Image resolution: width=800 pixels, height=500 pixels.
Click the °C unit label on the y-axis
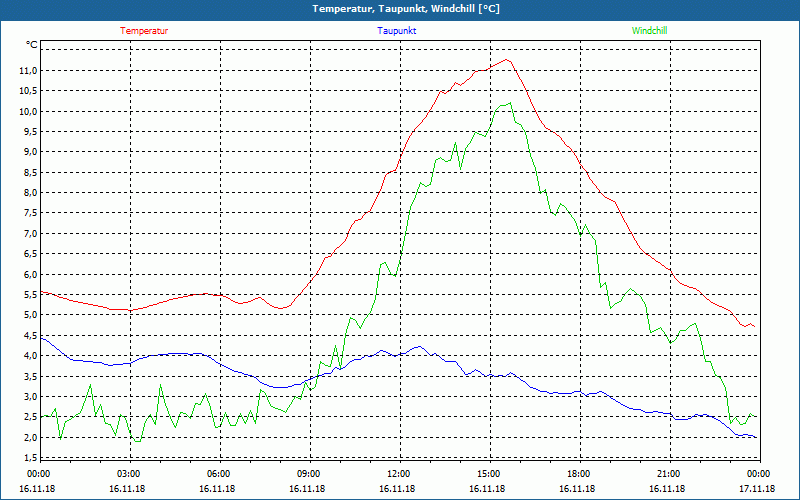(32, 45)
